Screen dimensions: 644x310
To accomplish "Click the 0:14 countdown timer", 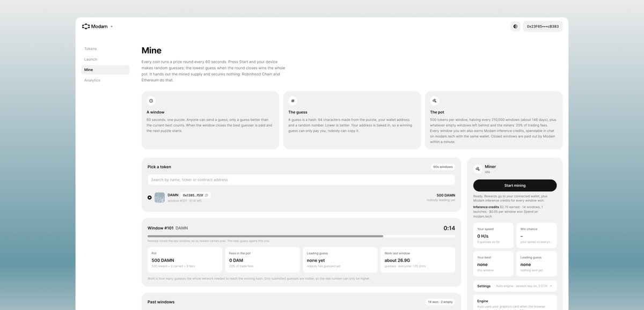I will tap(449, 228).
